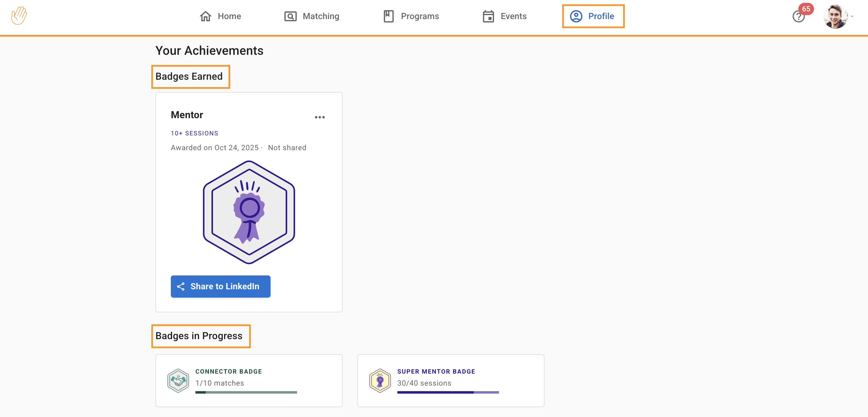Click the Connector Badge progress bar
868x417 pixels.
coord(246,392)
